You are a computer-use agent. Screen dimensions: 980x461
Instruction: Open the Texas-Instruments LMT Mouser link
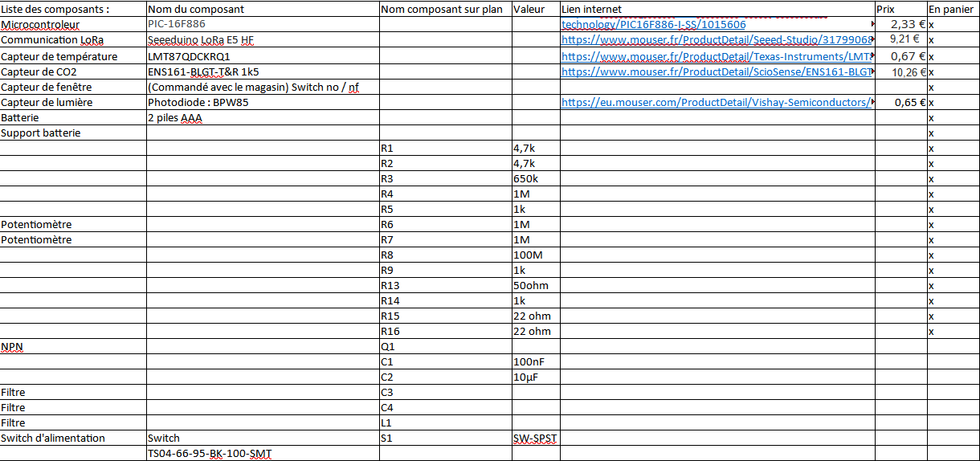pyautogui.click(x=717, y=56)
